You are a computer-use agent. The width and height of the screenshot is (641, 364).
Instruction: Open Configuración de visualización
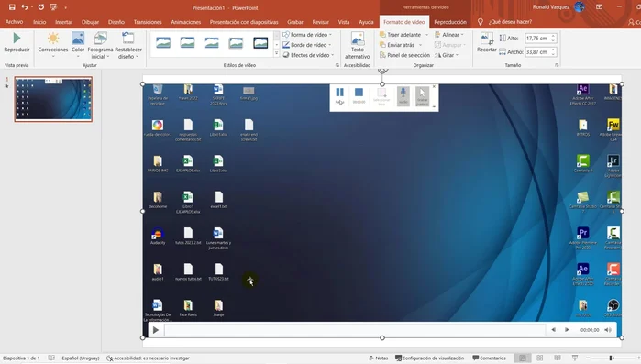click(x=430, y=358)
